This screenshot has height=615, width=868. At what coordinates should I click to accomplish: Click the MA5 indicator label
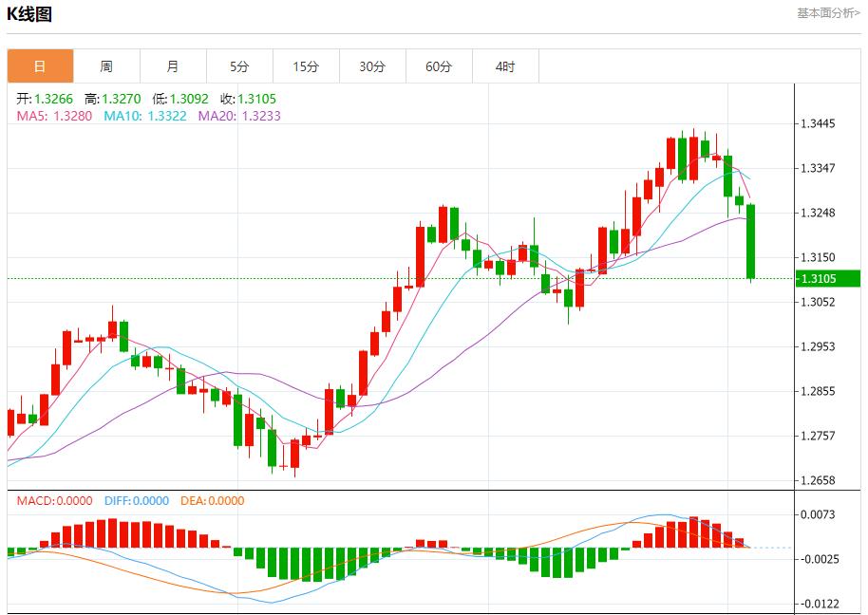[x=54, y=116]
